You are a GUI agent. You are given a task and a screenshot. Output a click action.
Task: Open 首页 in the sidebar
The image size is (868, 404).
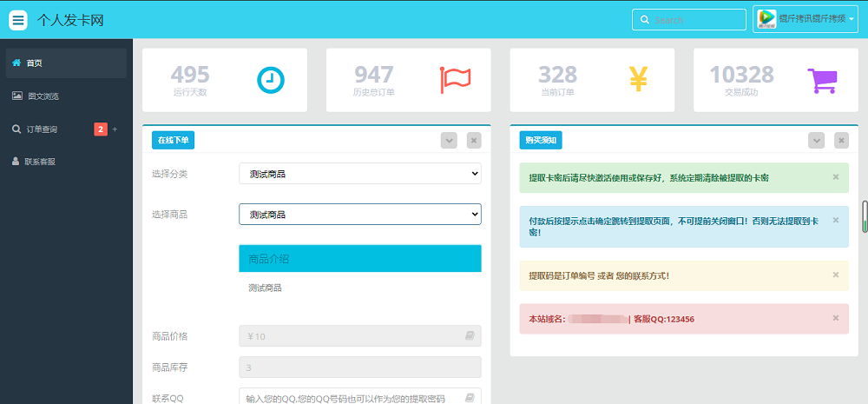click(x=35, y=63)
